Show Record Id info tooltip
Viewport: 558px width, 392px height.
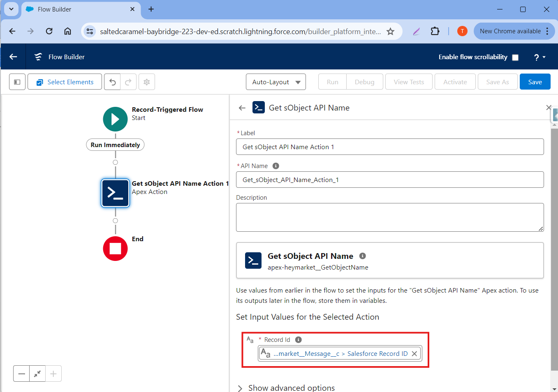[x=299, y=340]
